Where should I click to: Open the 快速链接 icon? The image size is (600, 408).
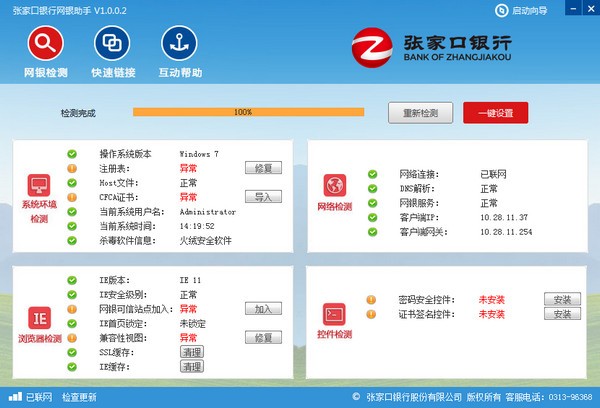point(112,43)
